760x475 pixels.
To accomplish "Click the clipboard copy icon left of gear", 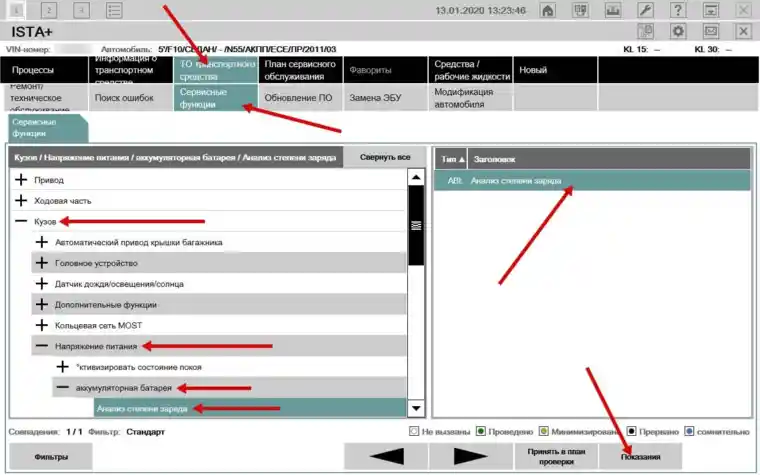I will point(645,32).
